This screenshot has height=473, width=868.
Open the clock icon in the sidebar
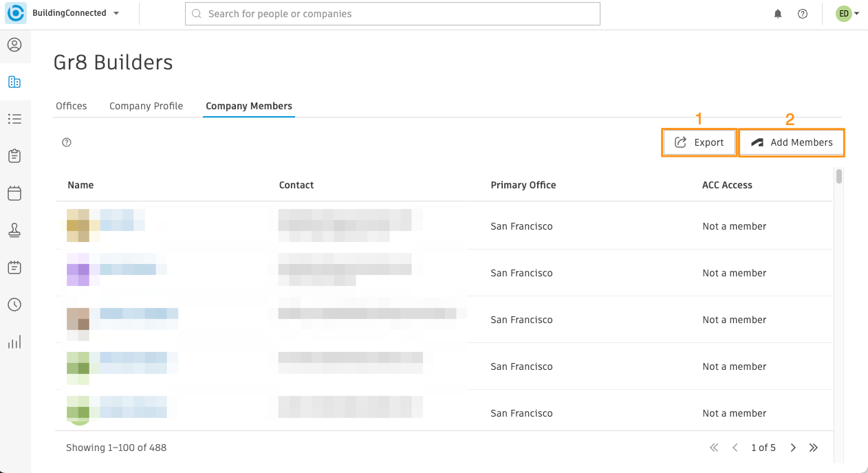[x=14, y=305]
